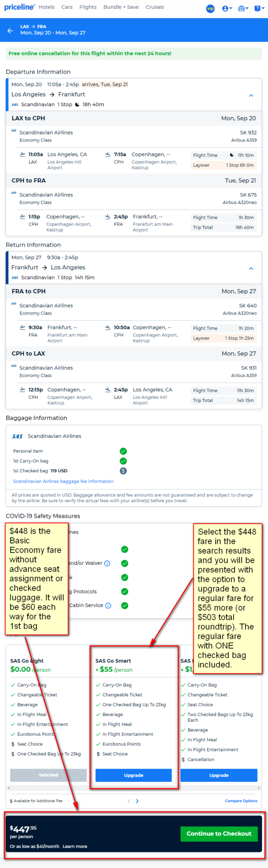268x868 pixels.
Task: Click the info icon beside Cabin Service
Action: tap(108, 605)
